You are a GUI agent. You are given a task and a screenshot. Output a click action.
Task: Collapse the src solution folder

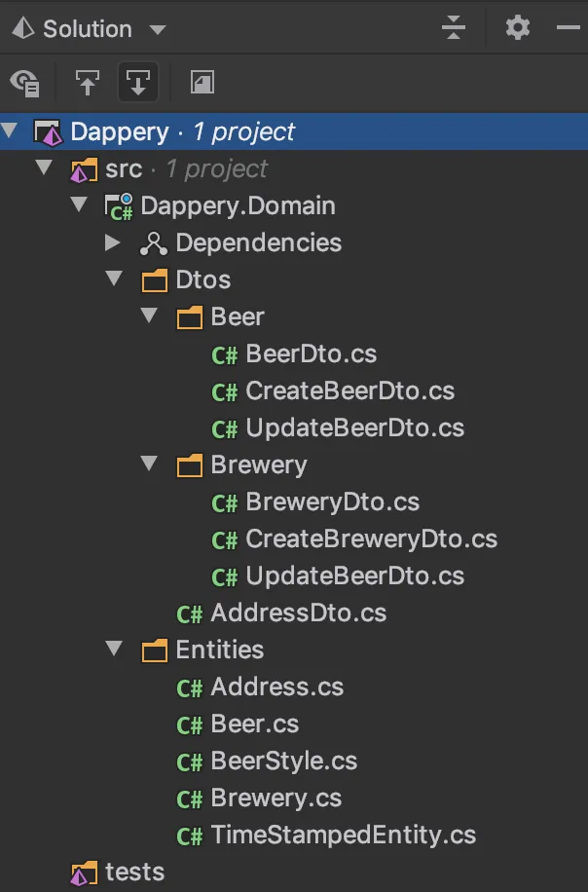pos(44,167)
